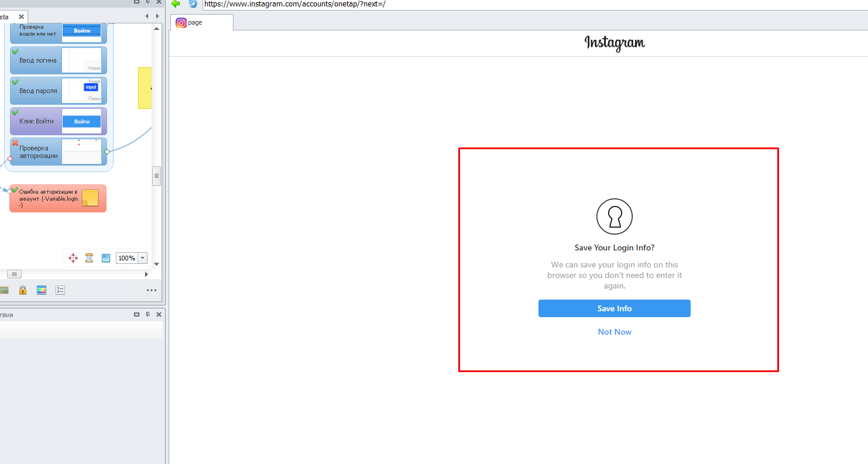
Task: Click the horizontal scrollbar right arrow
Action: tap(147, 274)
